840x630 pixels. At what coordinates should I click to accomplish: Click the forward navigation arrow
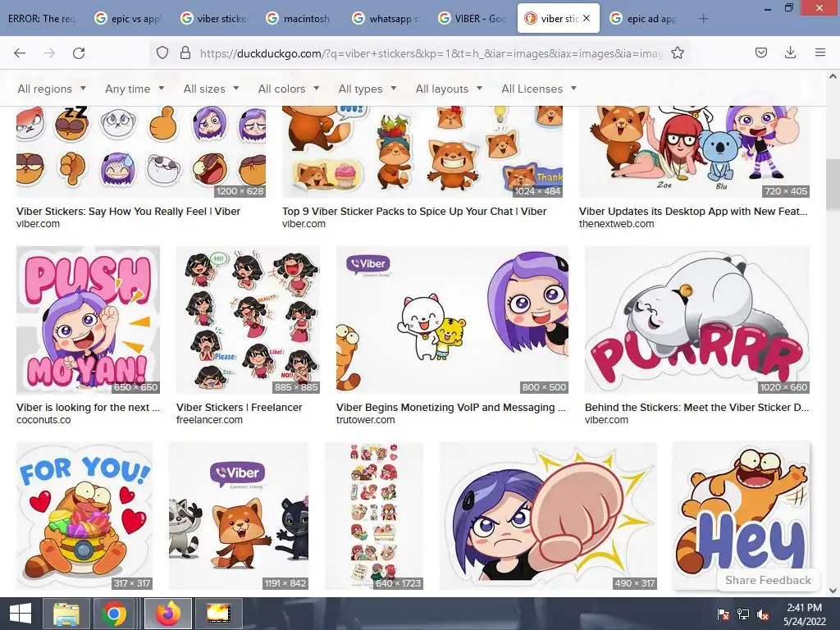49,53
